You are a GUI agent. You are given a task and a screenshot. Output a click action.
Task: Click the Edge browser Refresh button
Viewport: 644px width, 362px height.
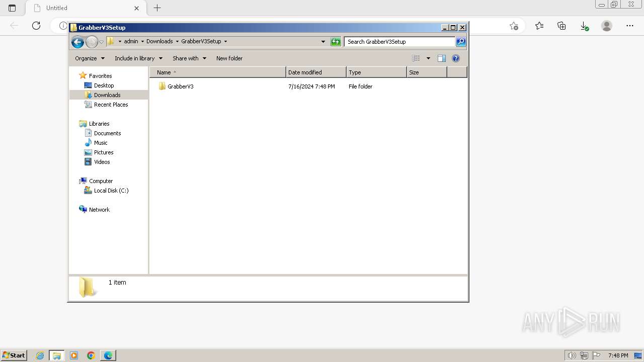tap(36, 26)
